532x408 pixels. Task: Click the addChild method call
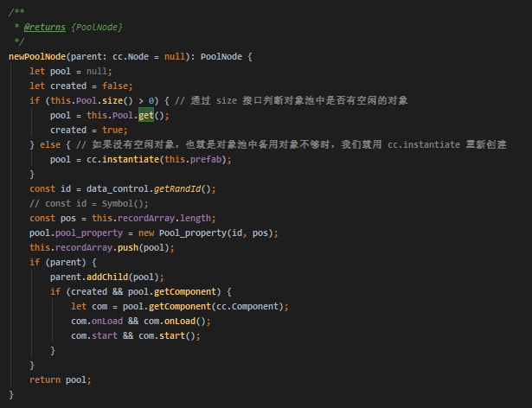[106, 277]
